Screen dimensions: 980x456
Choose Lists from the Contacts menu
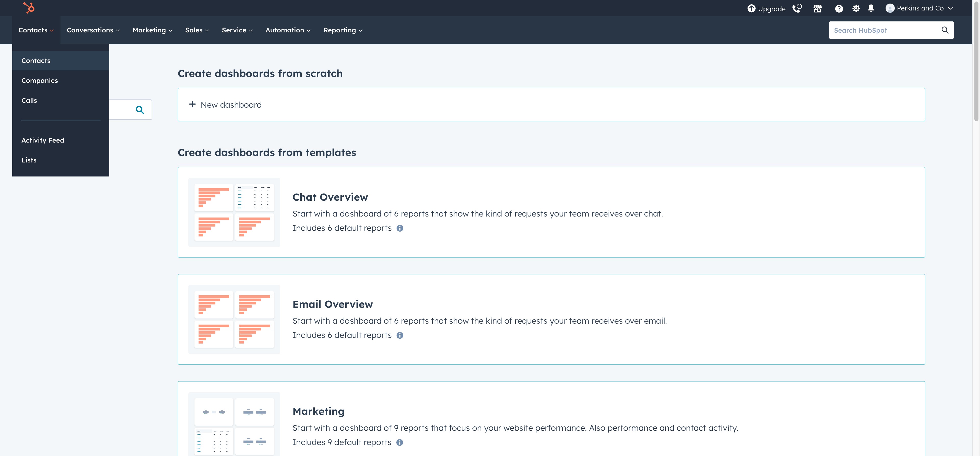click(x=29, y=160)
